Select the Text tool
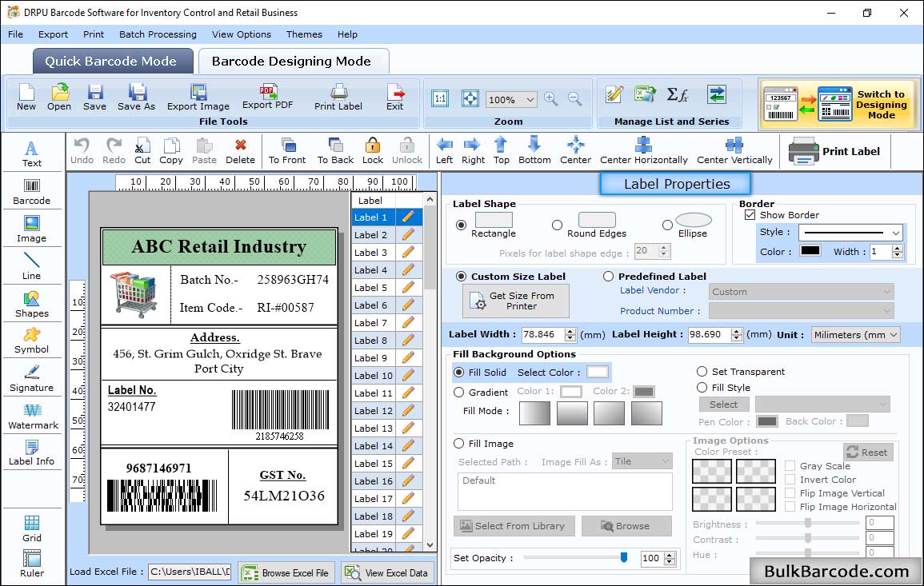This screenshot has width=924, height=586. pos(32,154)
